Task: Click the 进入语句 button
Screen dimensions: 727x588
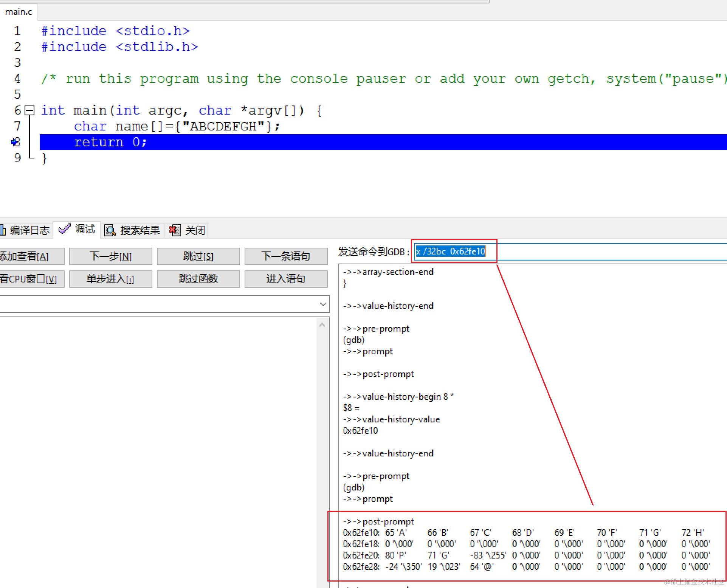Action: pyautogui.click(x=286, y=279)
